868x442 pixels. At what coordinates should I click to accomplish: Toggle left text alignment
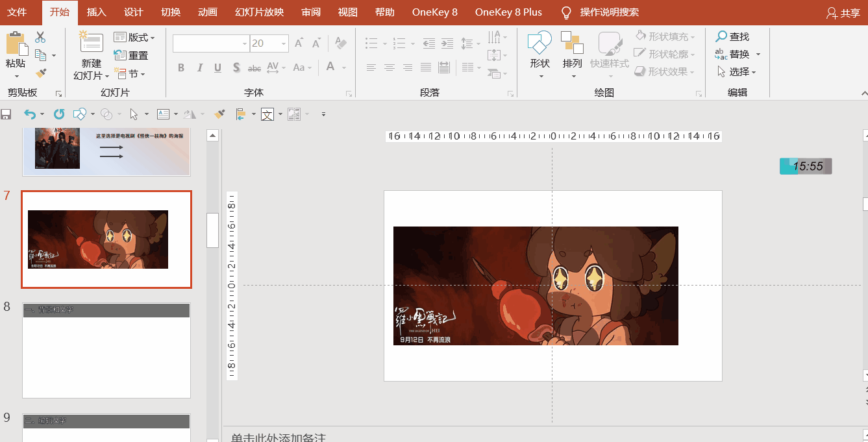371,68
